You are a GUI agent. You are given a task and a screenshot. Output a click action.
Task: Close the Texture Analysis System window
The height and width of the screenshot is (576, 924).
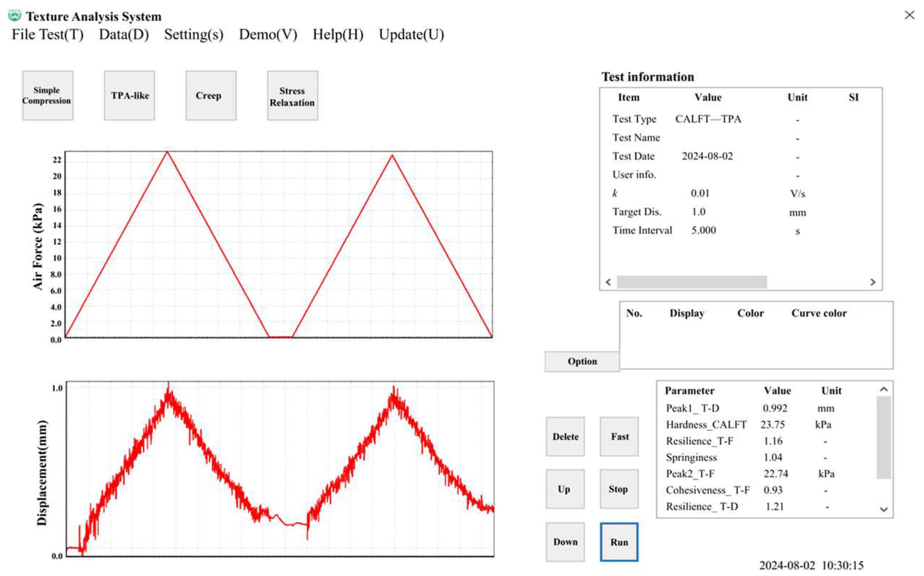pyautogui.click(x=909, y=15)
